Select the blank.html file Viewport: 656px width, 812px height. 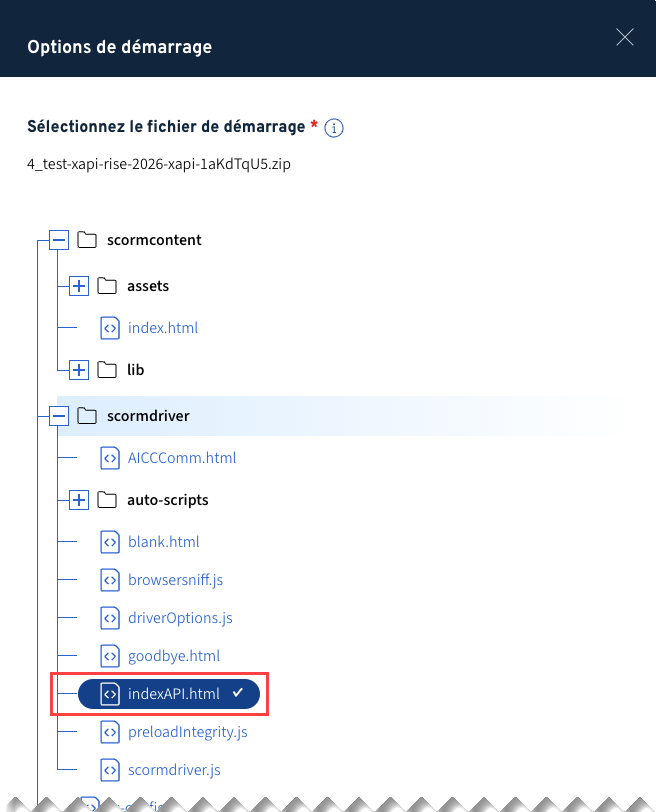point(163,542)
